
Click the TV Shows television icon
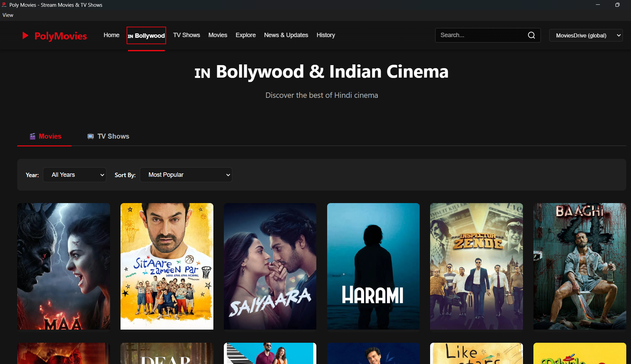90,136
